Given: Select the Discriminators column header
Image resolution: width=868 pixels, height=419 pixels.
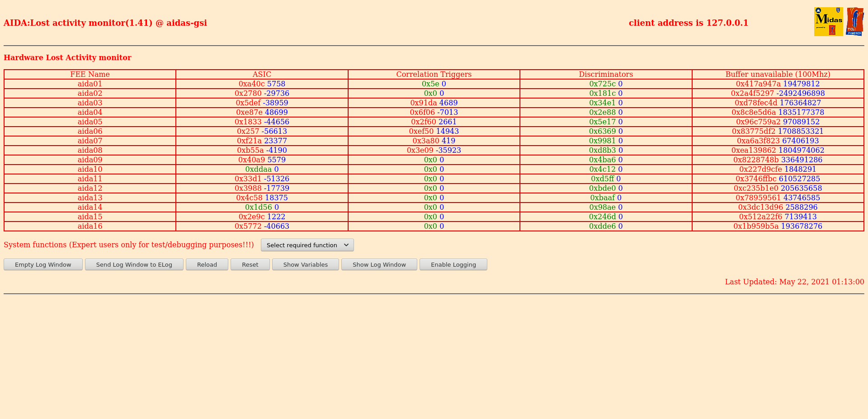Looking at the screenshot, I should (606, 74).
